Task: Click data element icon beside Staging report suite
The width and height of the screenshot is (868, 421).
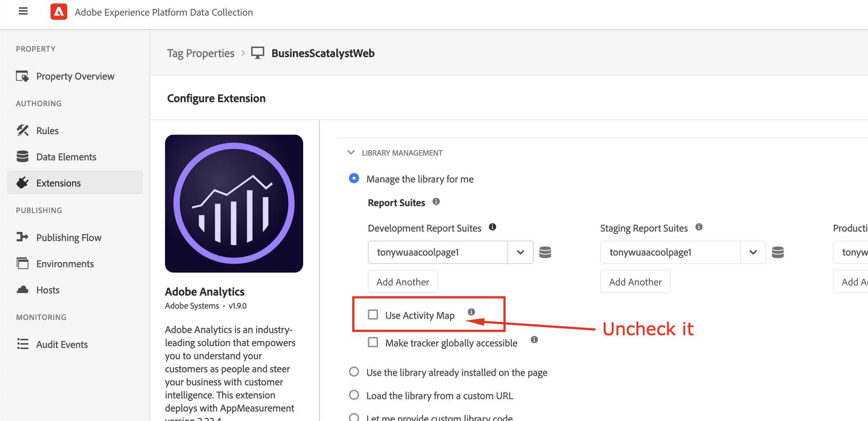Action: pyautogui.click(x=777, y=252)
